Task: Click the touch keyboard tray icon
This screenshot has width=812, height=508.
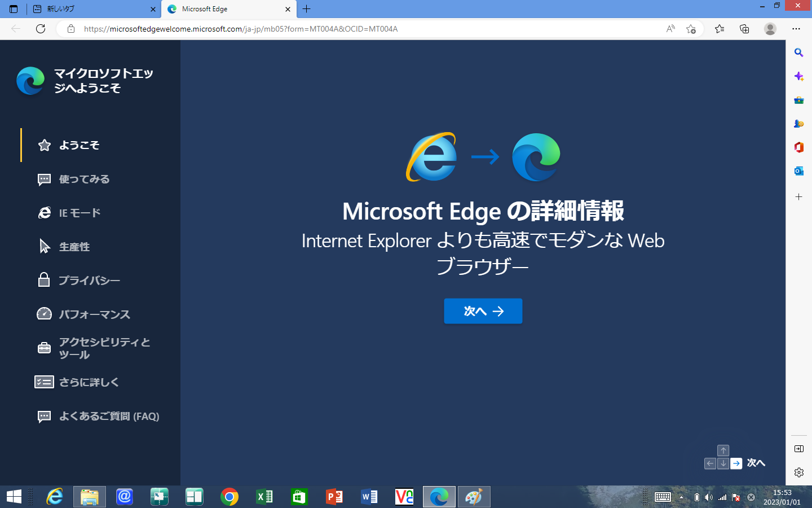Action: click(663, 497)
